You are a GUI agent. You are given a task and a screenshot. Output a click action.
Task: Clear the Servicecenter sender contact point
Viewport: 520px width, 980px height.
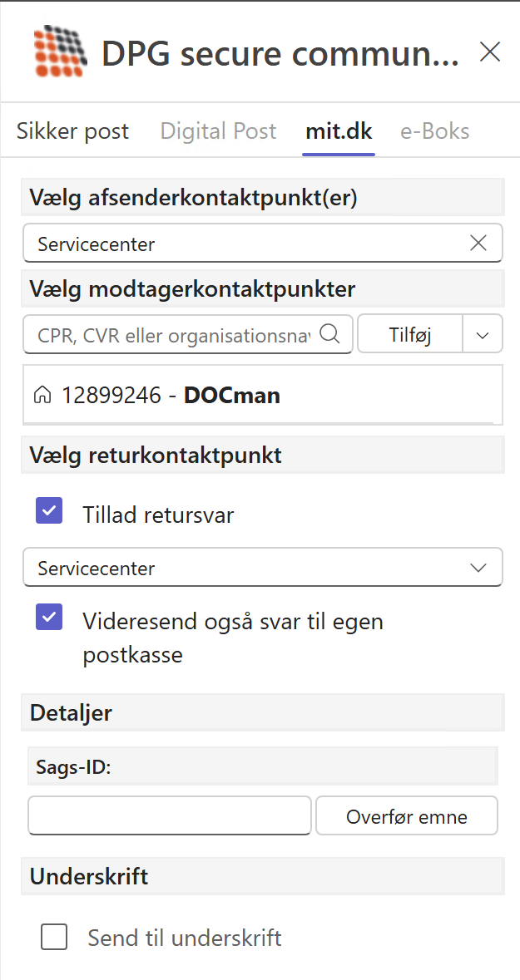pyautogui.click(x=478, y=244)
